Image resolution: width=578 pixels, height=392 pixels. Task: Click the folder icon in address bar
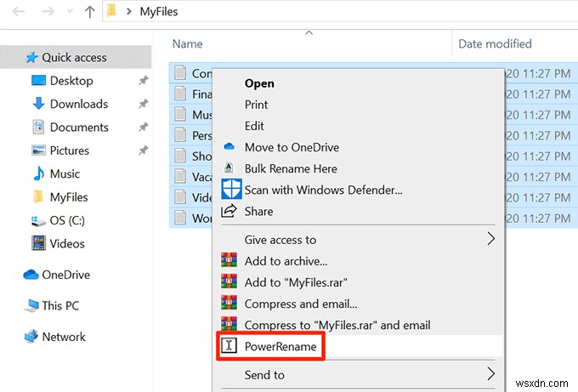point(111,11)
